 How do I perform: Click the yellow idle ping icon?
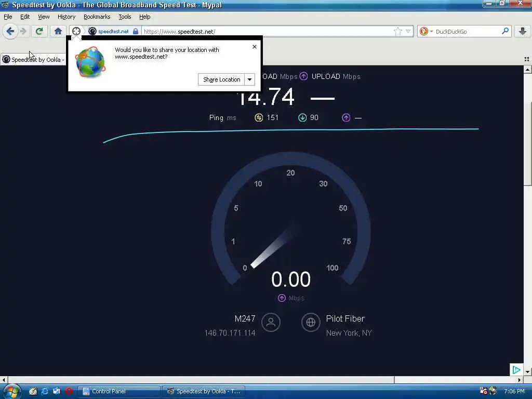(259, 118)
